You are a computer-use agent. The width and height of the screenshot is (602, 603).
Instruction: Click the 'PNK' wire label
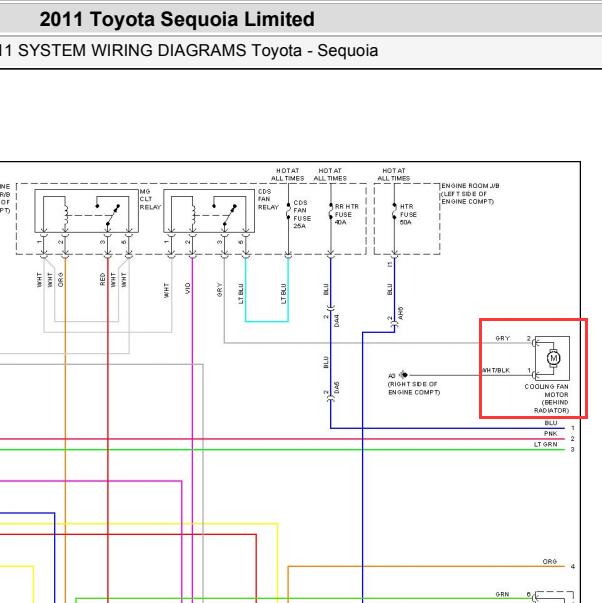(550, 433)
